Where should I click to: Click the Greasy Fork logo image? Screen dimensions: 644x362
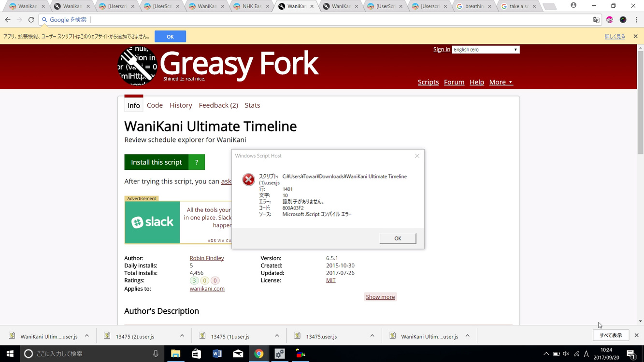[138, 65]
